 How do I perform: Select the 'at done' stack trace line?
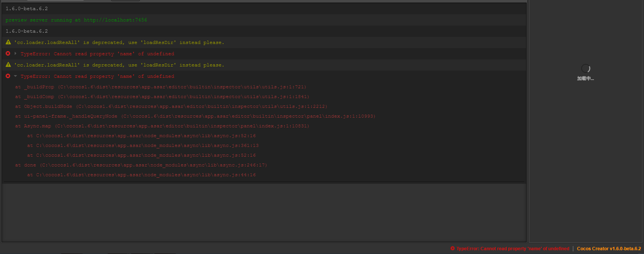[x=141, y=165]
